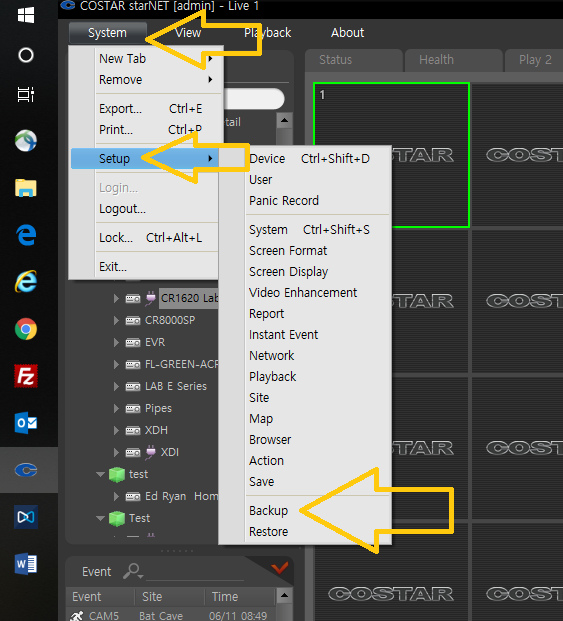Image resolution: width=563 pixels, height=621 pixels.
Task: Select Backup from Setup submenu
Action: coord(268,511)
